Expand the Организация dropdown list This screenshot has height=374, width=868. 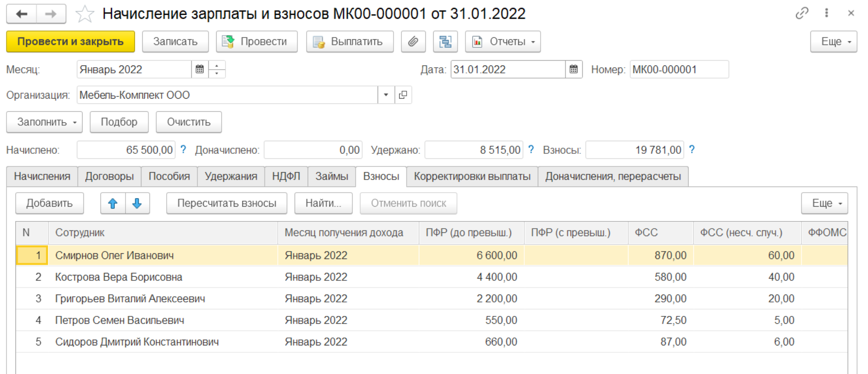(x=386, y=95)
